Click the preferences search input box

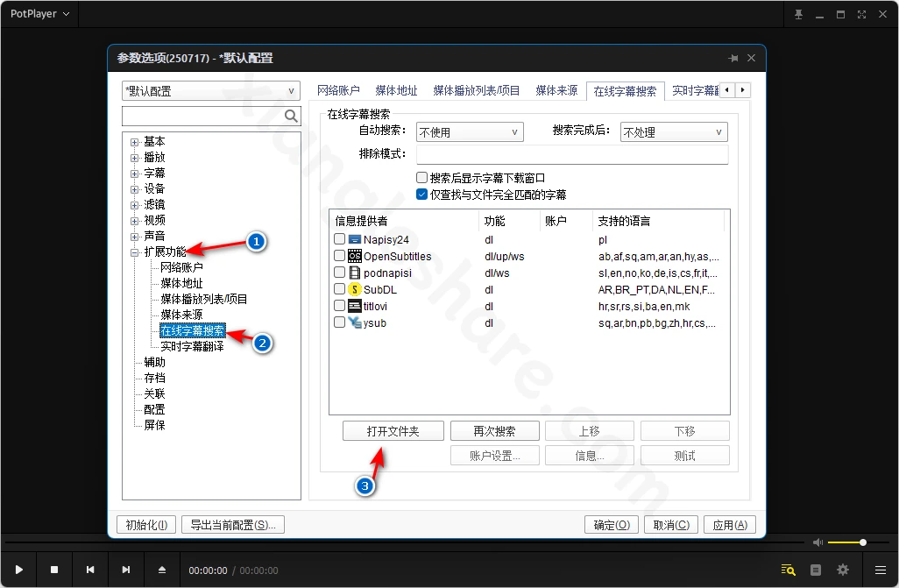(x=203, y=116)
